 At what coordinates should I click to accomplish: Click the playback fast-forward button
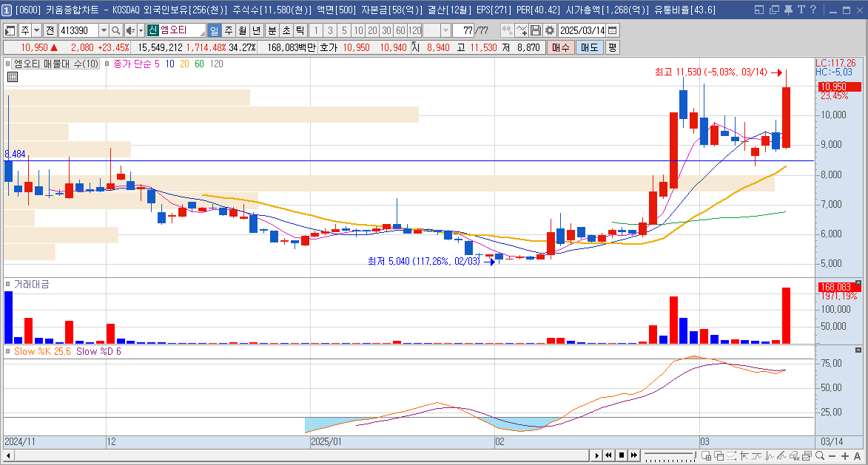pos(634,455)
